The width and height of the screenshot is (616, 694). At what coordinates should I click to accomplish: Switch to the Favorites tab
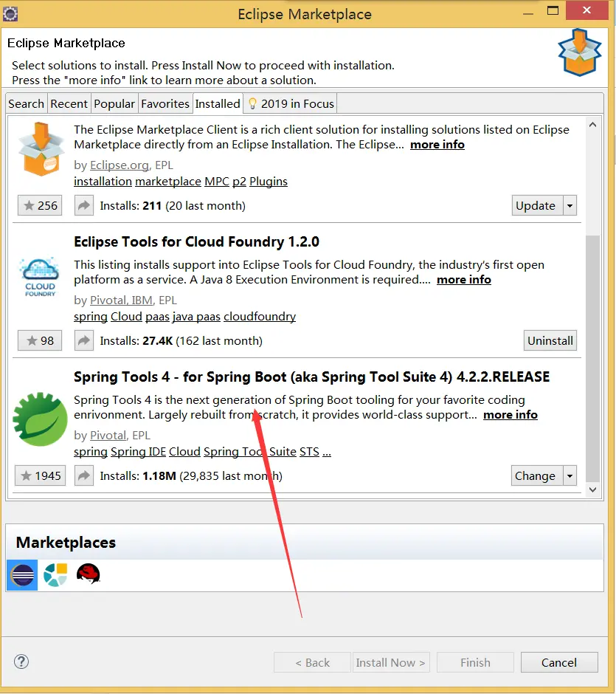(165, 103)
